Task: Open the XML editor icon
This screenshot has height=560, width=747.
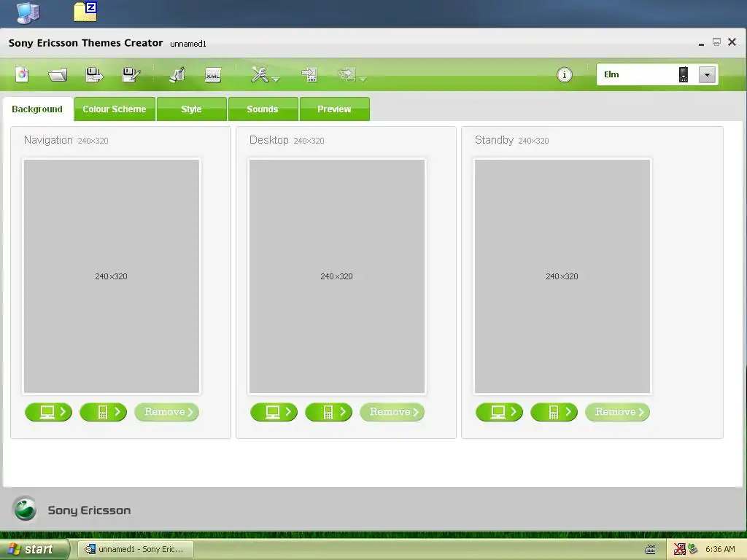Action: 213,75
